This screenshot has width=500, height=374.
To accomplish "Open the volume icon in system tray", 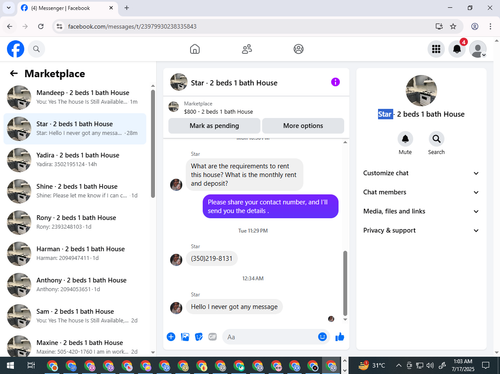I will tap(430, 366).
